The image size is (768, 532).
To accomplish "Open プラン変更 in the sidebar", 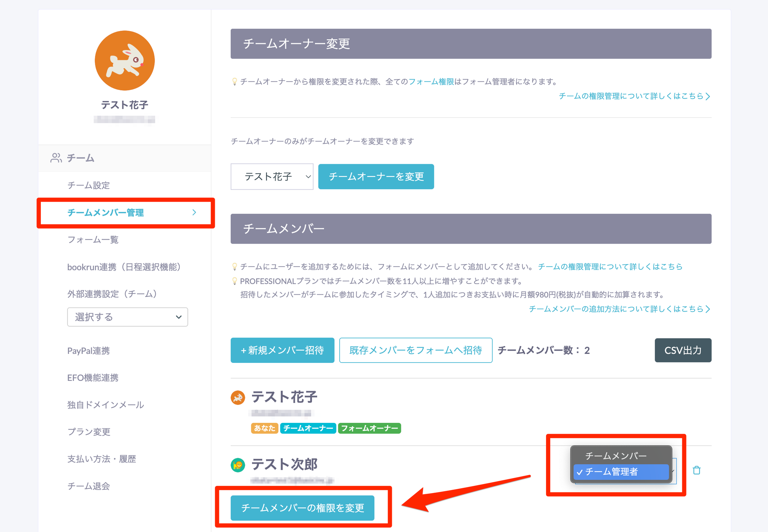I will coord(89,432).
